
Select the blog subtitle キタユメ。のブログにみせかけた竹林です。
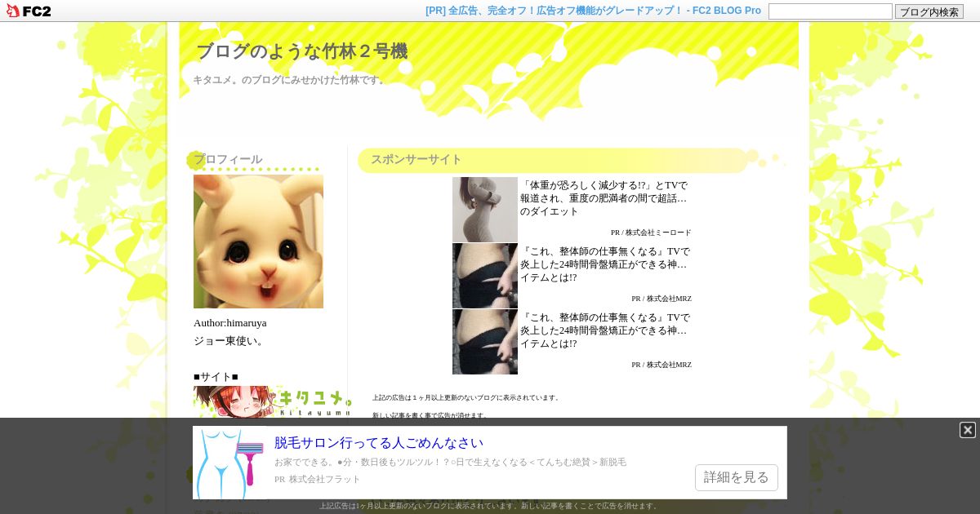pyautogui.click(x=291, y=80)
